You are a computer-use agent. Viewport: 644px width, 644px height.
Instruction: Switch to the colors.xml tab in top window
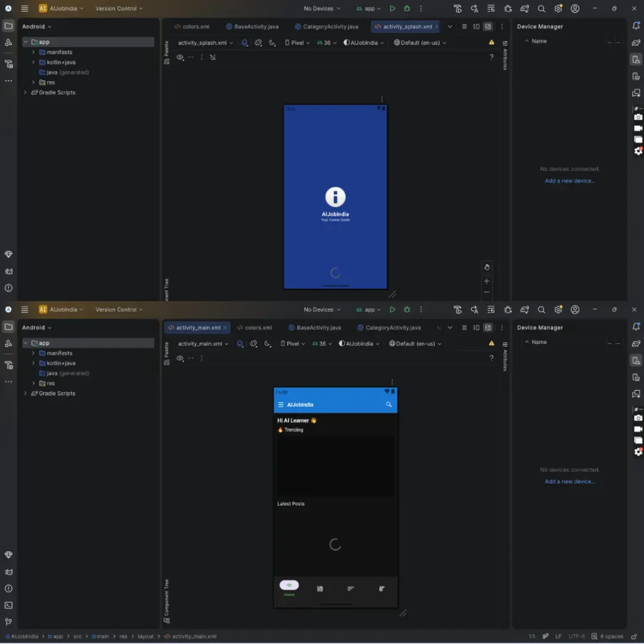[192, 26]
